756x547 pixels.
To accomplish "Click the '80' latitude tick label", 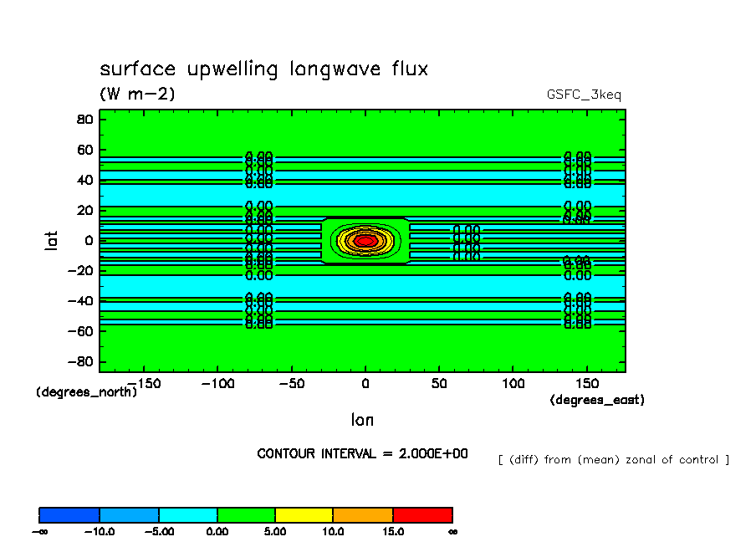I will tap(84, 119).
